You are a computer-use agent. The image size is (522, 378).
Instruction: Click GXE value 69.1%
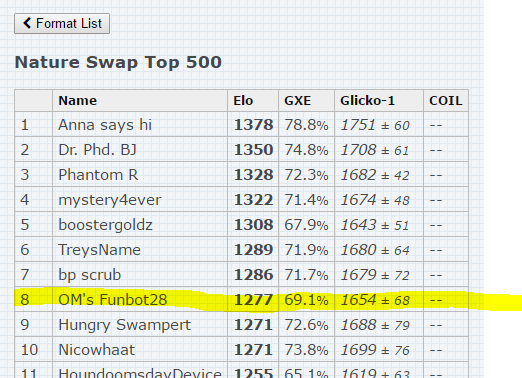coord(306,300)
